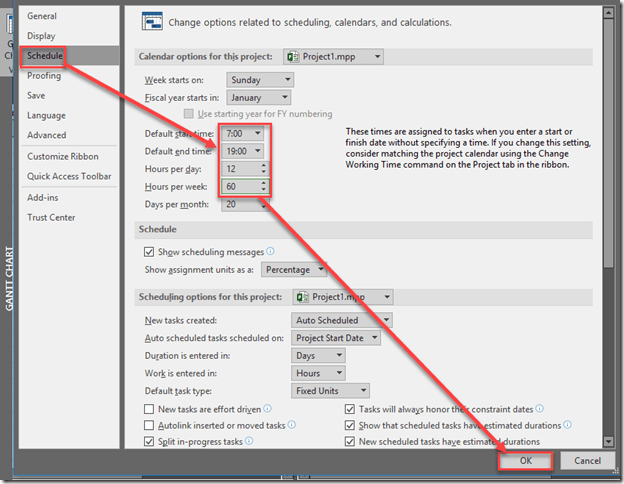Image resolution: width=624 pixels, height=484 pixels.
Task: Toggle Show scheduling messages checkbox
Action: 150,251
